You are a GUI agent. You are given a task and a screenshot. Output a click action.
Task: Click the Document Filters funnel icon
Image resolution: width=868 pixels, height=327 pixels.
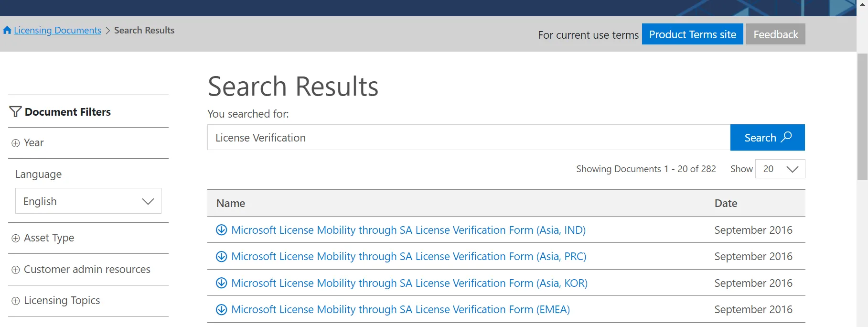pyautogui.click(x=15, y=112)
